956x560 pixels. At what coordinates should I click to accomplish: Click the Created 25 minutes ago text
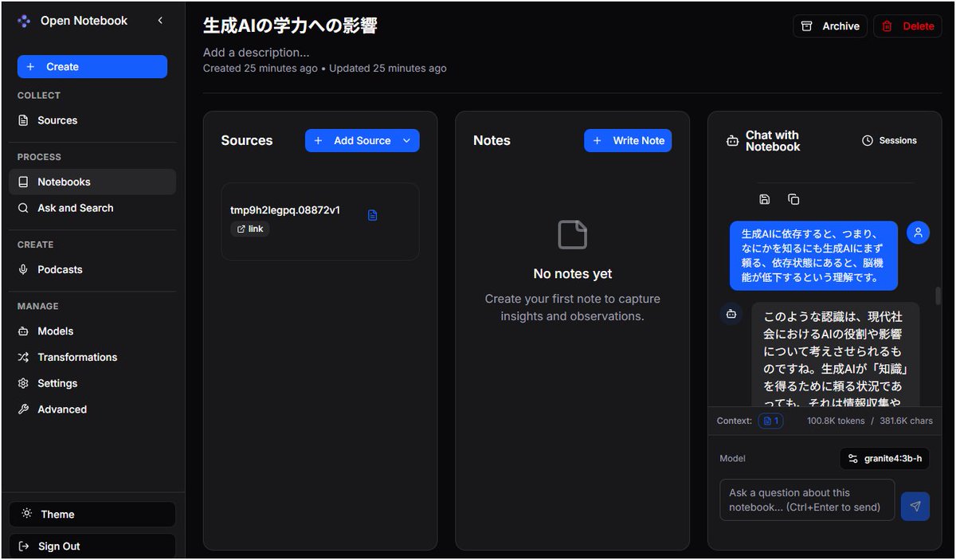coord(261,69)
